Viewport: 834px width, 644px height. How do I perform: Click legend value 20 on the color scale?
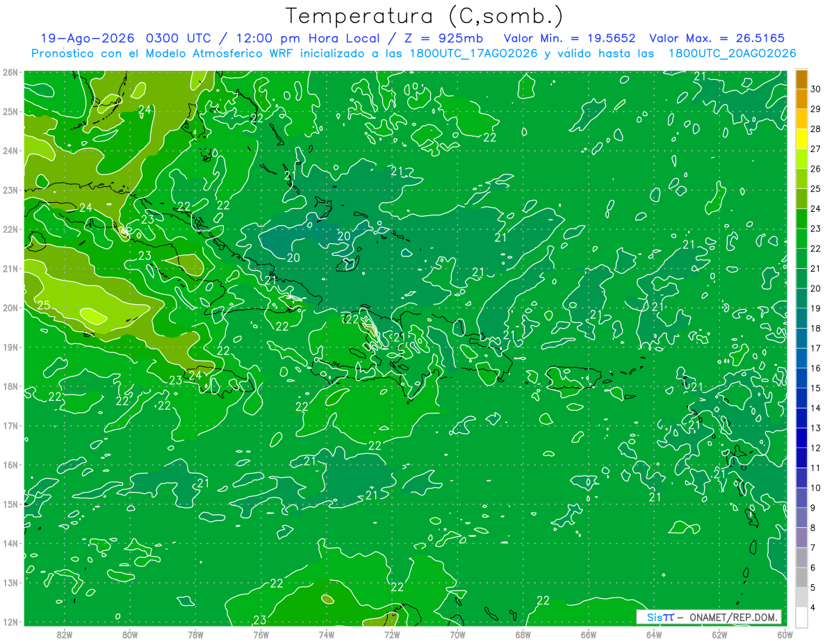(x=816, y=288)
